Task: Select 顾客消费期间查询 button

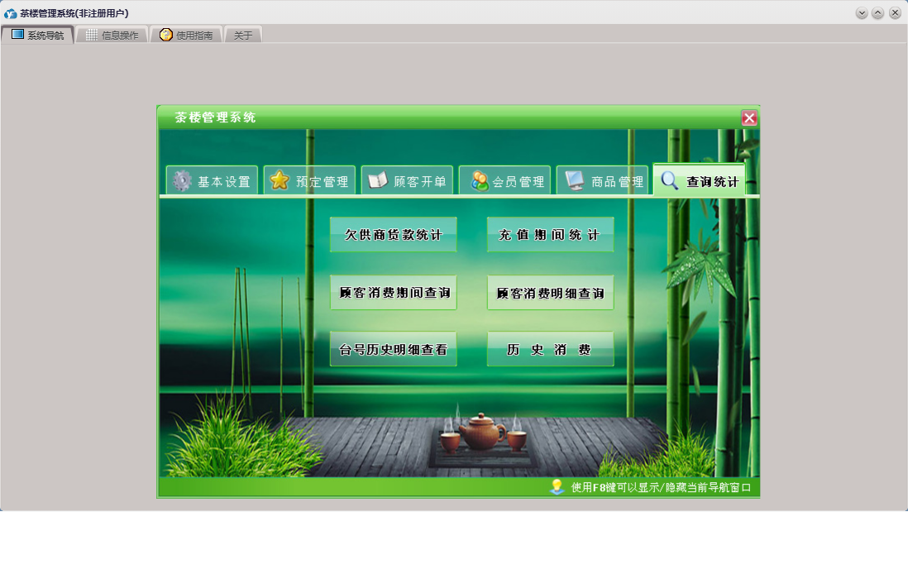Action: 393,293
